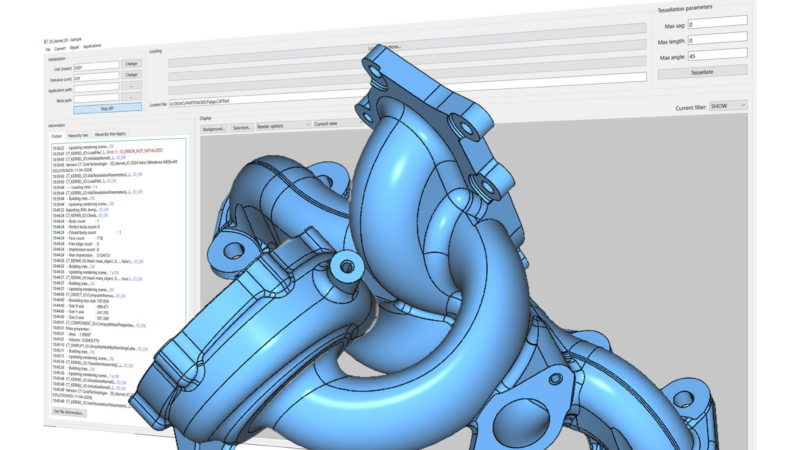The image size is (800, 450).
Task: Switch to the Hierarchy tree legacy tab
Action: coord(110,134)
